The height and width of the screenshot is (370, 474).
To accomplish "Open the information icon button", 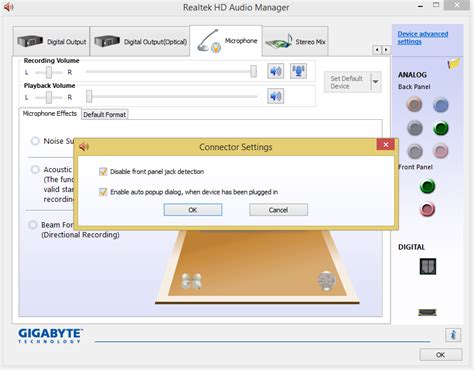I will 453,335.
